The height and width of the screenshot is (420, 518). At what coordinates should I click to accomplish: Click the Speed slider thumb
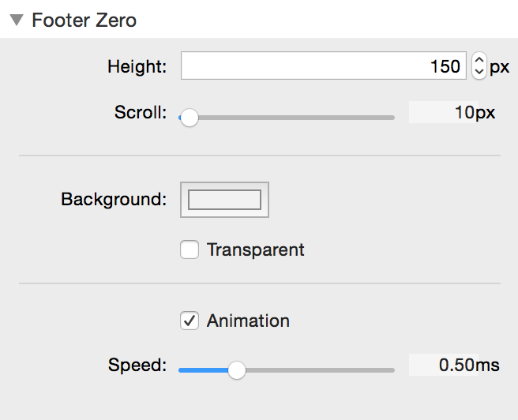point(236,369)
